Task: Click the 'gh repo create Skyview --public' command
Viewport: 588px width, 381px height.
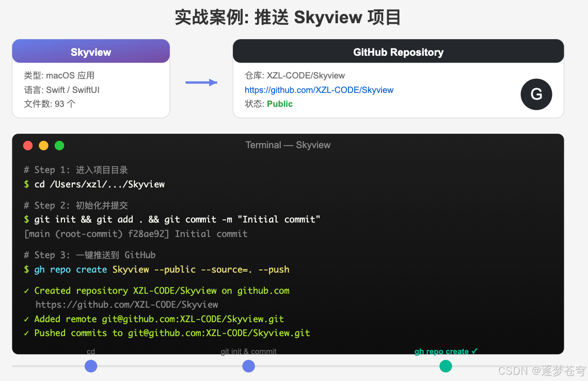Action: tap(157, 269)
